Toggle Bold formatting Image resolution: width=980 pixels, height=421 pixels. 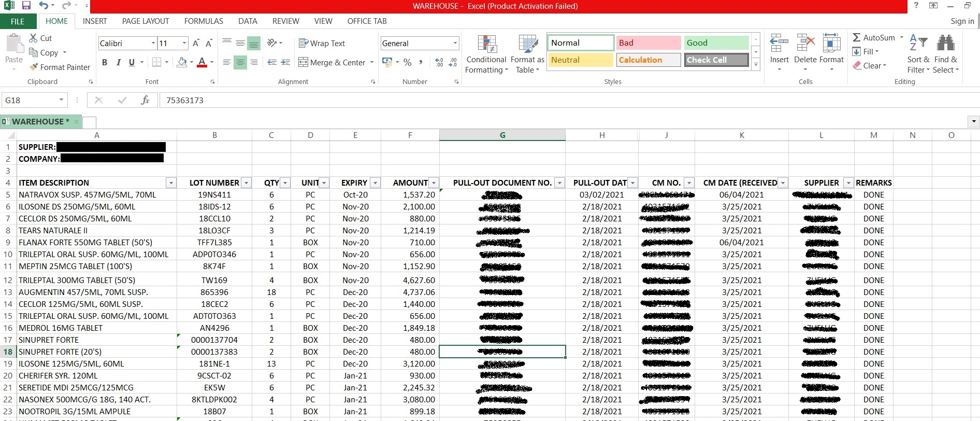[105, 62]
